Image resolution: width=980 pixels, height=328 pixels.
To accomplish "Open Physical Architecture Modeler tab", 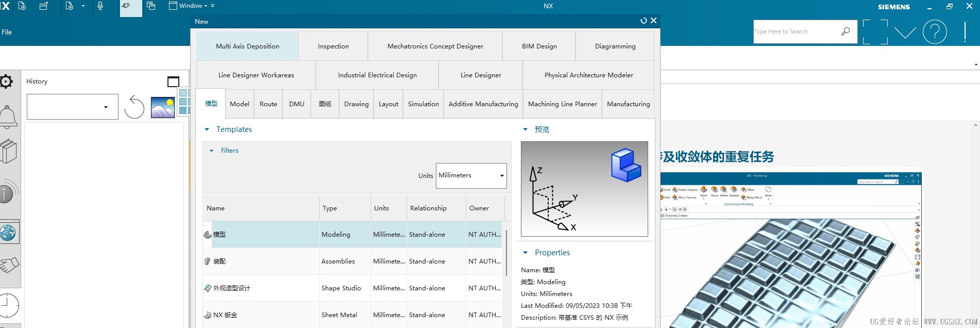I will (x=588, y=75).
